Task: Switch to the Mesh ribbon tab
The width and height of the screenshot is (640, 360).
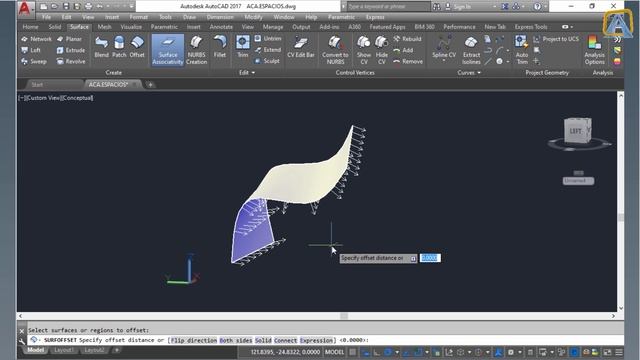Action: click(x=104, y=27)
